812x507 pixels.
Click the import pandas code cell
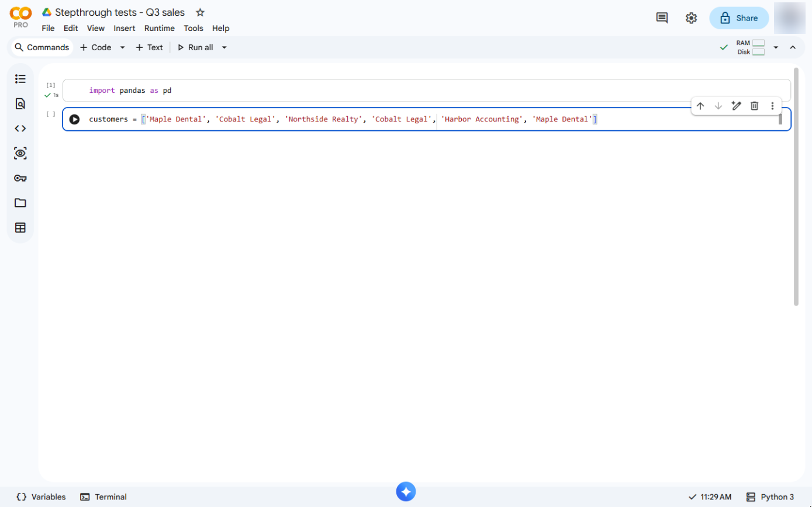pos(426,91)
